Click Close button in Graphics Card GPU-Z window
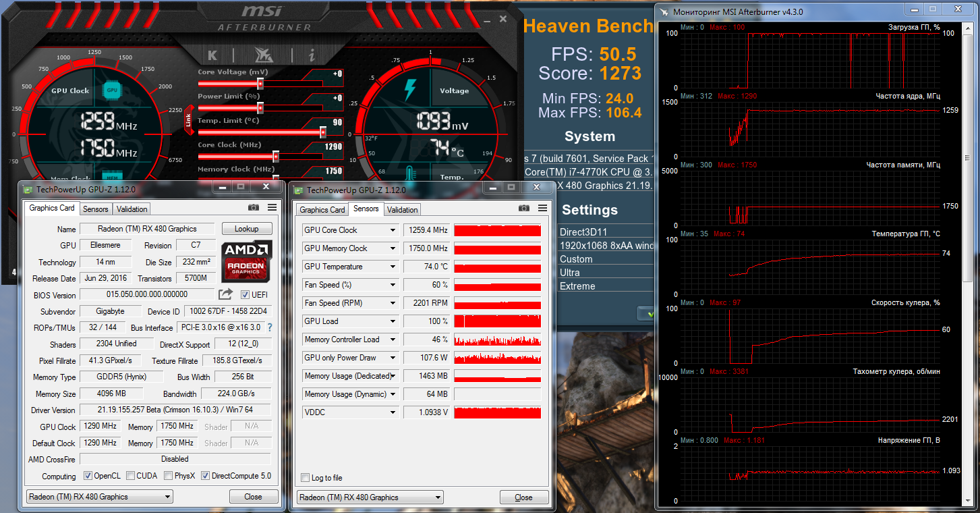Image resolution: width=980 pixels, height=513 pixels. (x=254, y=497)
